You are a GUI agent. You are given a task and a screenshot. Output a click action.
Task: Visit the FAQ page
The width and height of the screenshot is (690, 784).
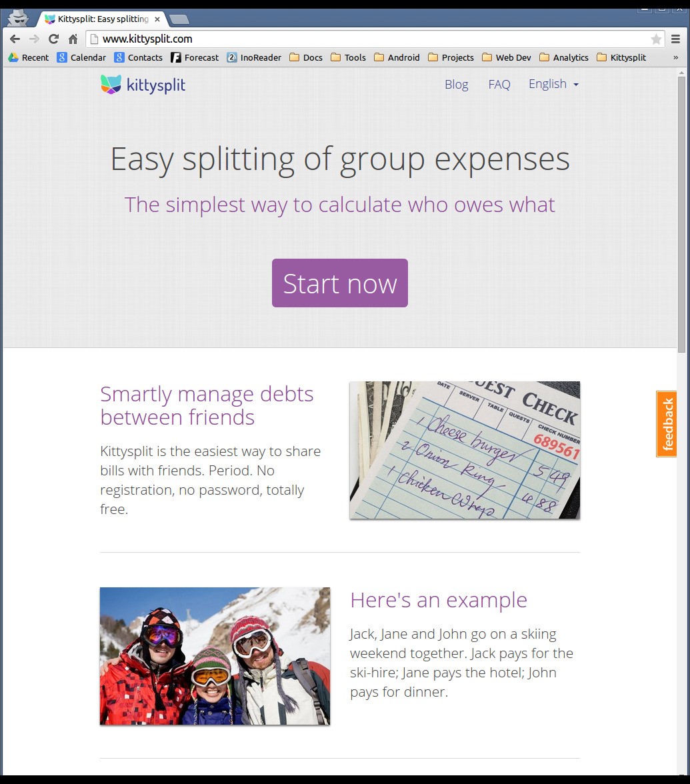click(499, 85)
